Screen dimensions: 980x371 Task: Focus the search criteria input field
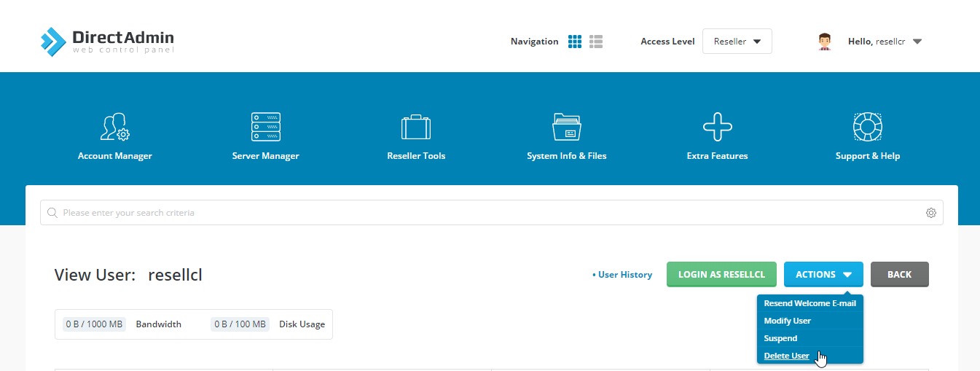tap(492, 213)
